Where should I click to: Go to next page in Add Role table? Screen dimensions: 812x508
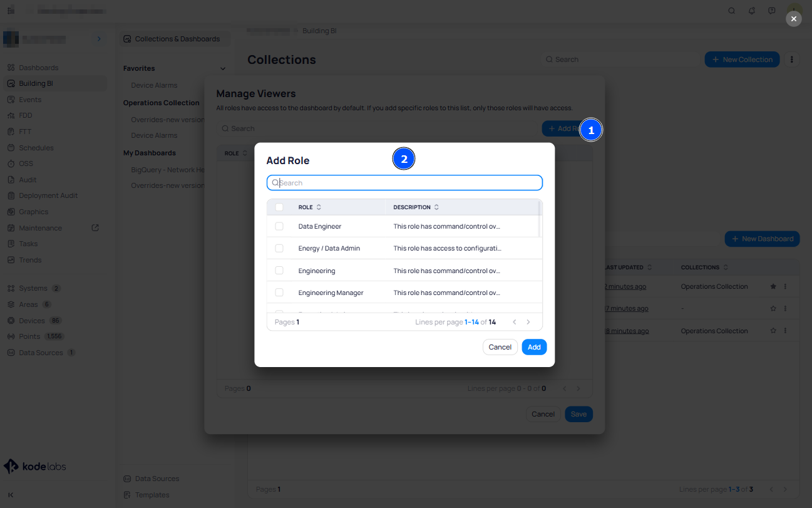[x=528, y=322]
